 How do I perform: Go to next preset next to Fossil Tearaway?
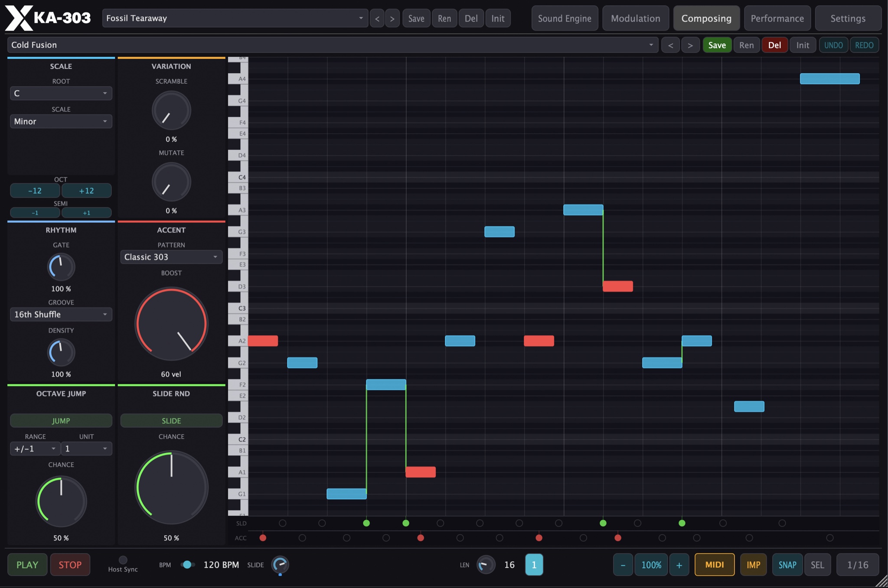click(392, 19)
